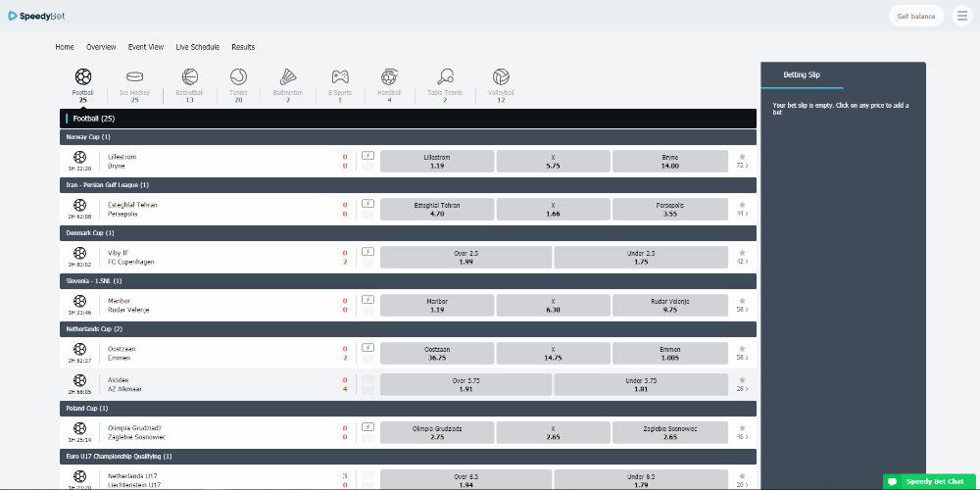The image size is (980, 490).
Task: Expand 28 markets for Alcides match
Action: point(742,389)
